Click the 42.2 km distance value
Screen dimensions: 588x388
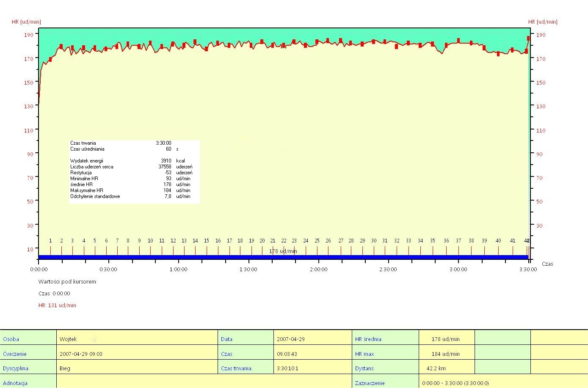tap(436, 368)
